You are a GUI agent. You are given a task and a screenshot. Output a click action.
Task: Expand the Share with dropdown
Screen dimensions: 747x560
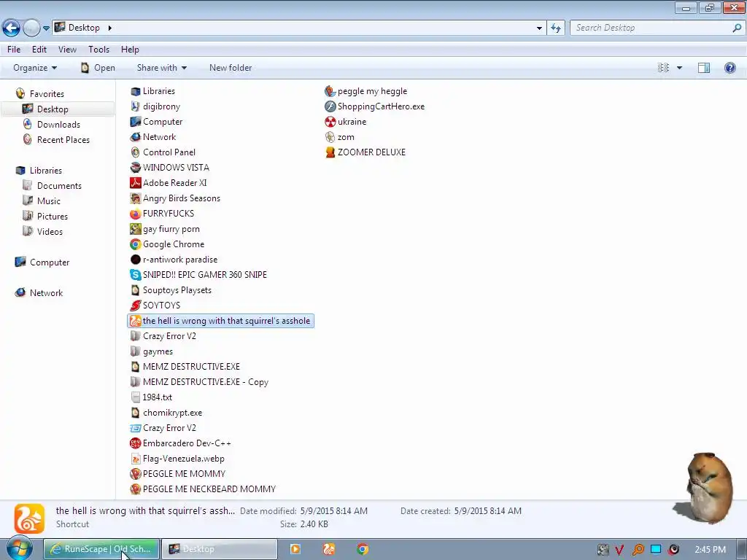pos(161,68)
